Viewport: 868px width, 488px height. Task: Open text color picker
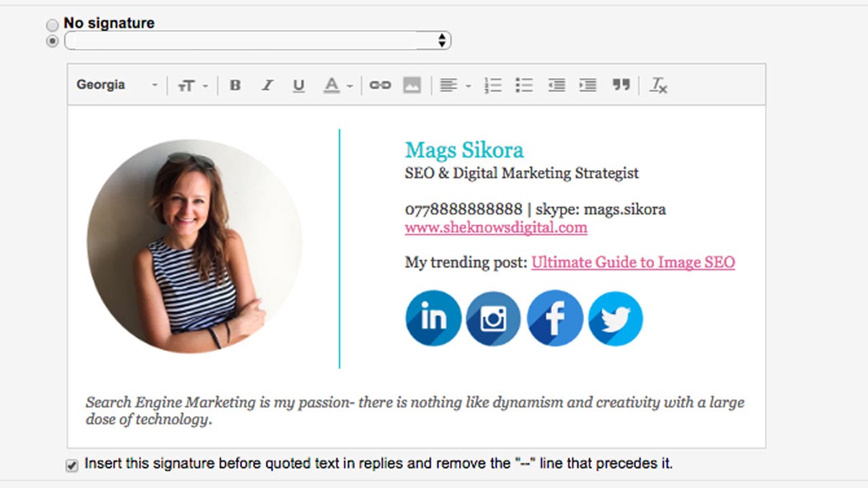tap(331, 85)
